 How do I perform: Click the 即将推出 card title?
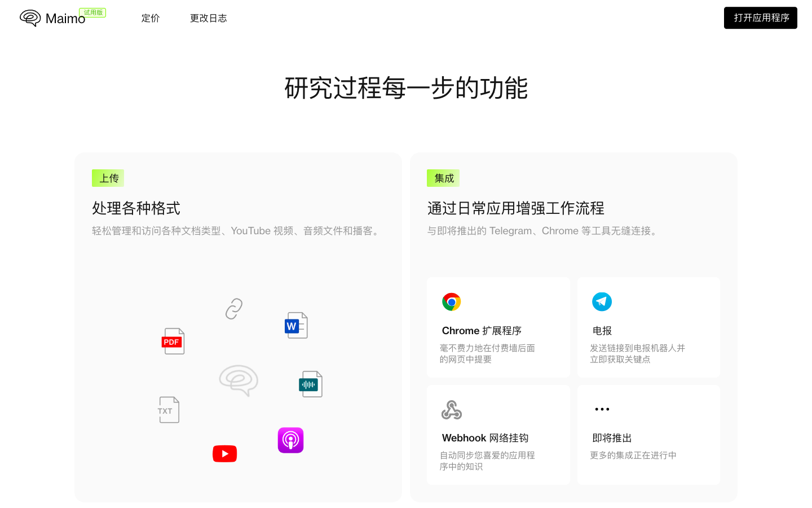[612, 438]
